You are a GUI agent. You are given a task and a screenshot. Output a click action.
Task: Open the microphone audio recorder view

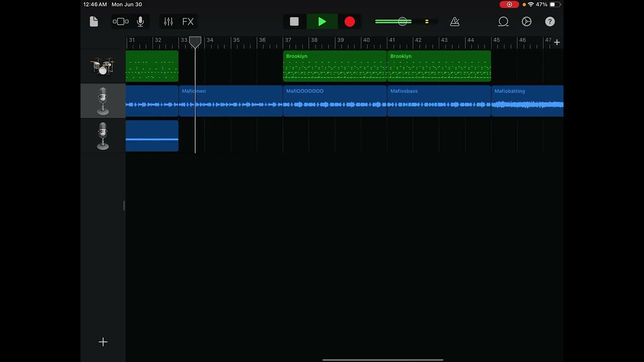pos(140,22)
